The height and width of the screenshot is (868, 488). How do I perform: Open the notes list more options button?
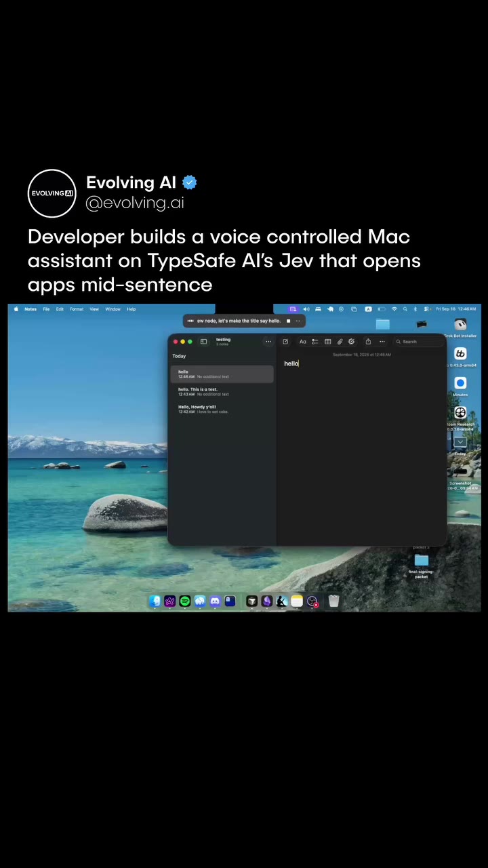pos(268,342)
